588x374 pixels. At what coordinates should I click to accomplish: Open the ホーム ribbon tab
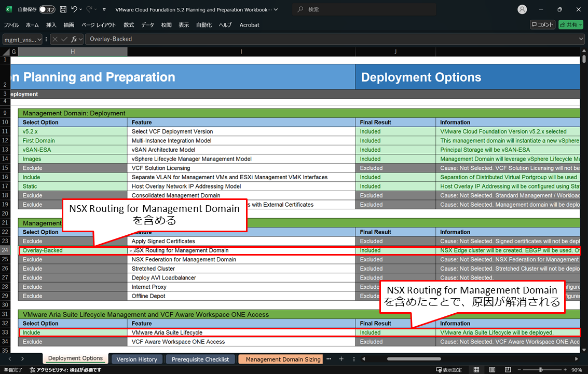(32, 25)
